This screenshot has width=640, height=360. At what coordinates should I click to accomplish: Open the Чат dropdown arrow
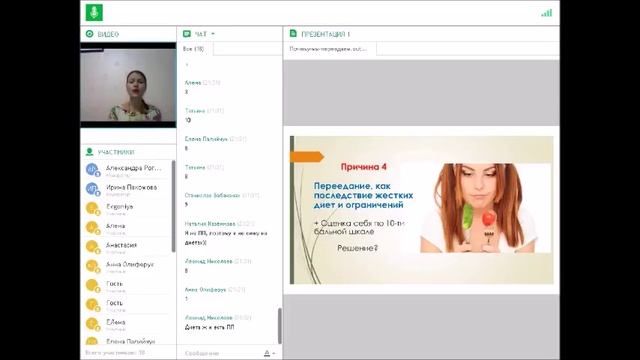[x=213, y=34]
